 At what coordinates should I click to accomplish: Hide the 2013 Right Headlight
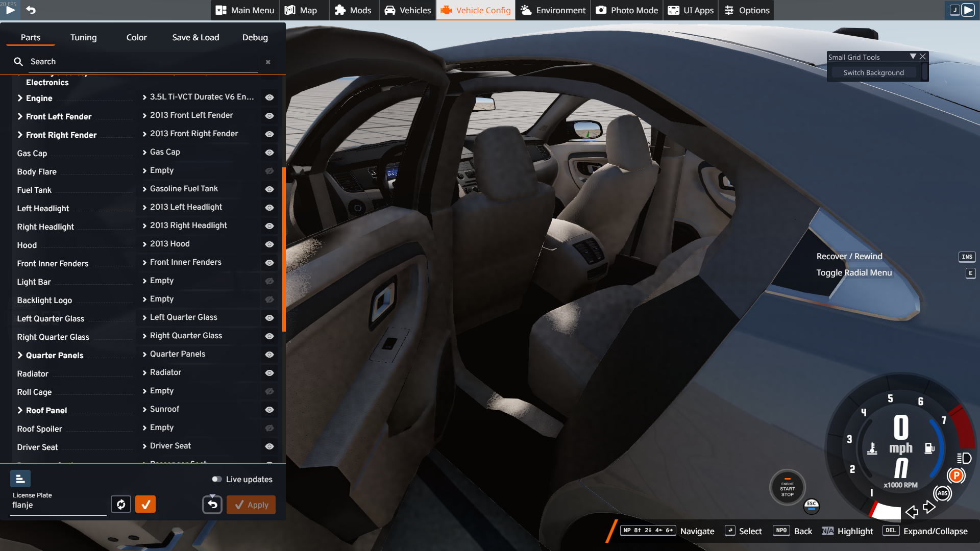pyautogui.click(x=269, y=226)
